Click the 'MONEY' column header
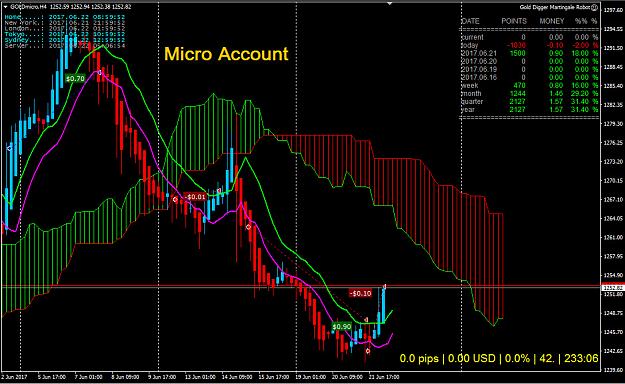Viewport: 625px width, 384px height. (552, 21)
